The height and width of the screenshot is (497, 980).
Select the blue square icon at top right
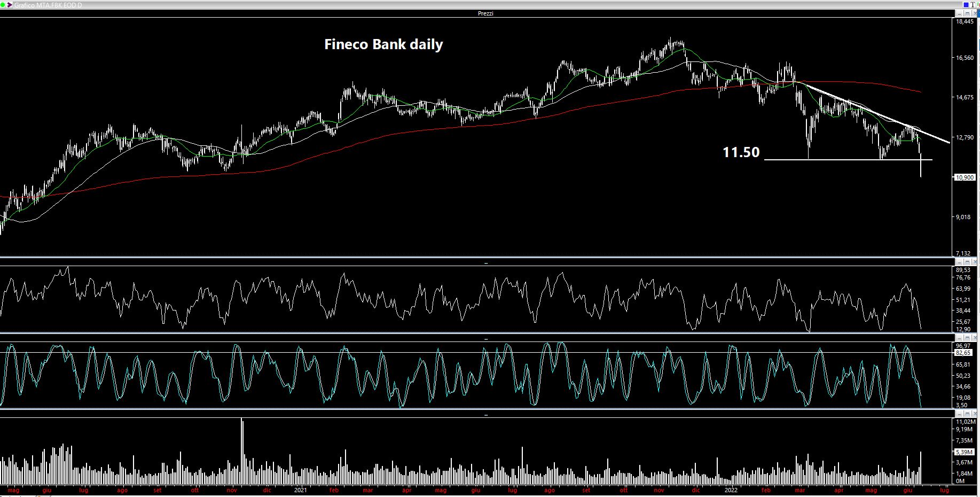[966, 5]
